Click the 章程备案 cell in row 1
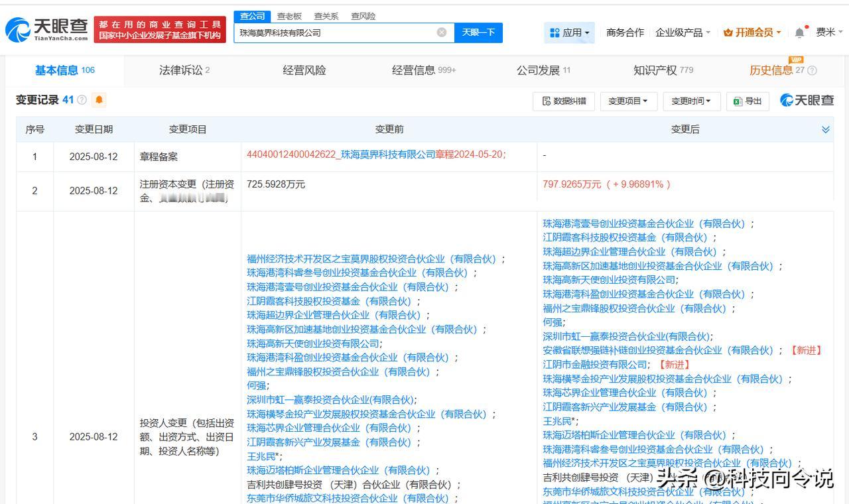Screen dimensions: 849x504 tap(159, 157)
